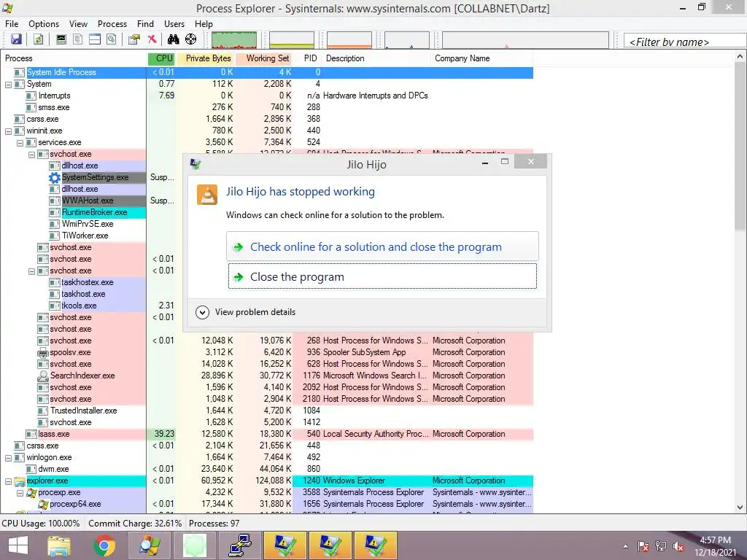
Task: Collapse the services.exe tree node
Action: (20, 143)
